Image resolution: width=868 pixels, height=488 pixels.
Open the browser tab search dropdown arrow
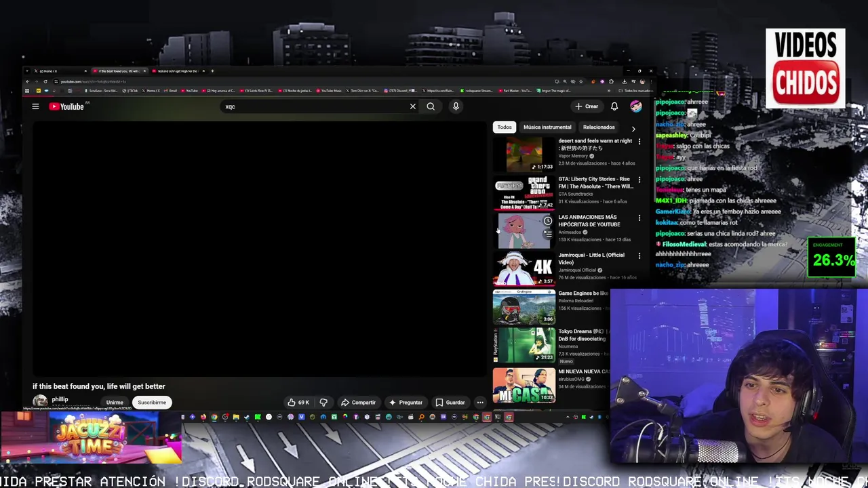(x=27, y=71)
